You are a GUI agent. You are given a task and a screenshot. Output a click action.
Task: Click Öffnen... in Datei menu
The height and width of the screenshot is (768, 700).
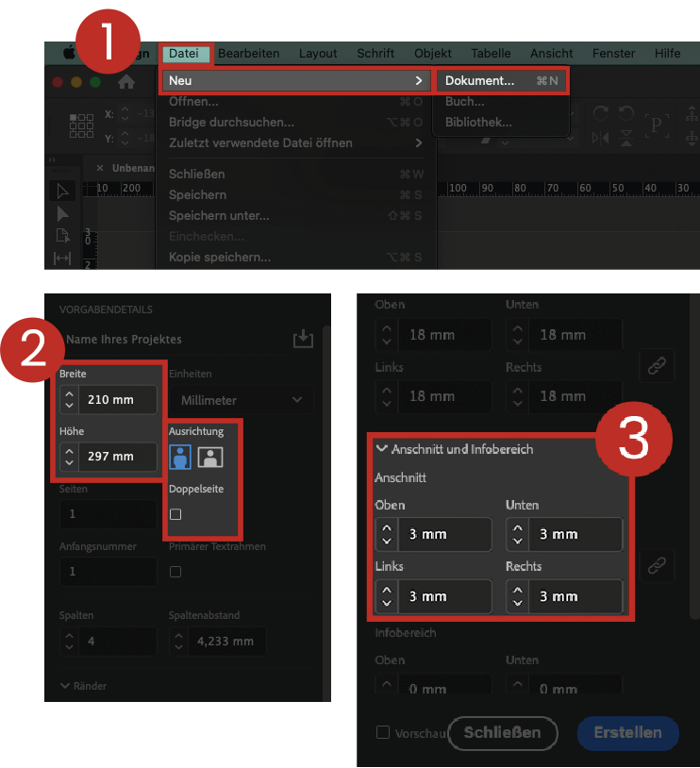[x=295, y=101]
